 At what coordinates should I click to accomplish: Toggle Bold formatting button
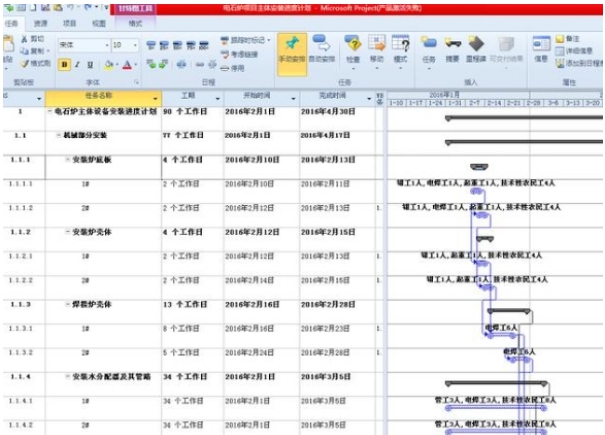[64, 64]
